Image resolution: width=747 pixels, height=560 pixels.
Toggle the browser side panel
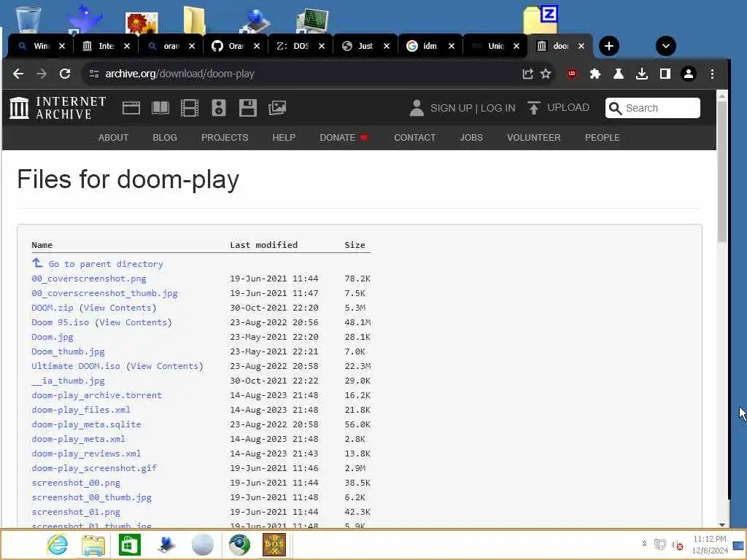click(665, 74)
